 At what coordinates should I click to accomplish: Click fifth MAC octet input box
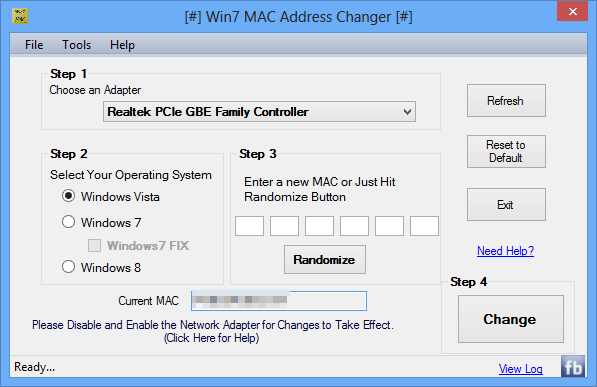pyautogui.click(x=389, y=226)
